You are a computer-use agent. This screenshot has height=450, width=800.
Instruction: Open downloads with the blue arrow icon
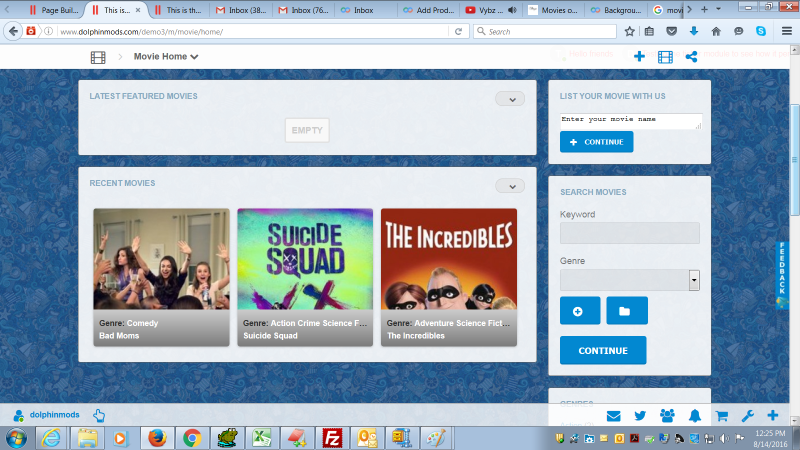[x=694, y=32]
